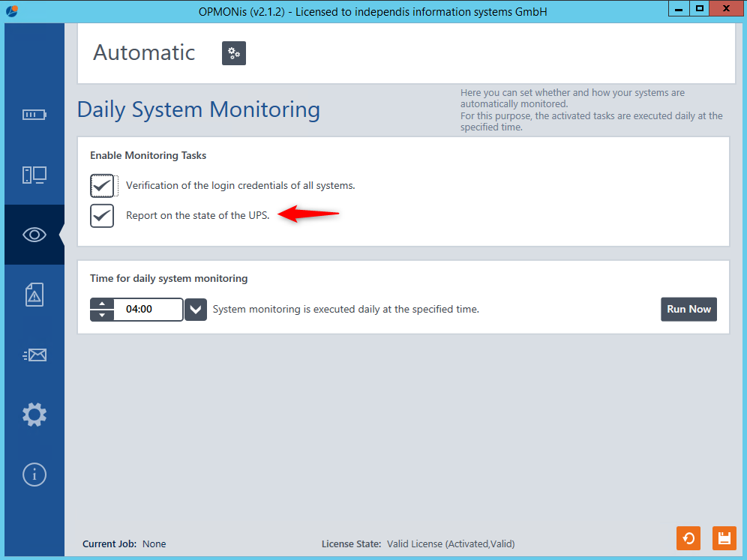Click 'Report on the state of the UPS.' text
The height and width of the screenshot is (560, 747).
point(198,215)
